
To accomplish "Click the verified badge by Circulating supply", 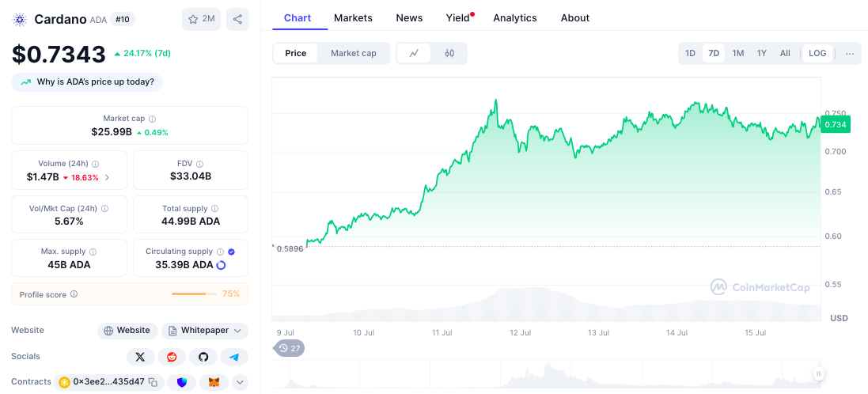I will pyautogui.click(x=231, y=252).
